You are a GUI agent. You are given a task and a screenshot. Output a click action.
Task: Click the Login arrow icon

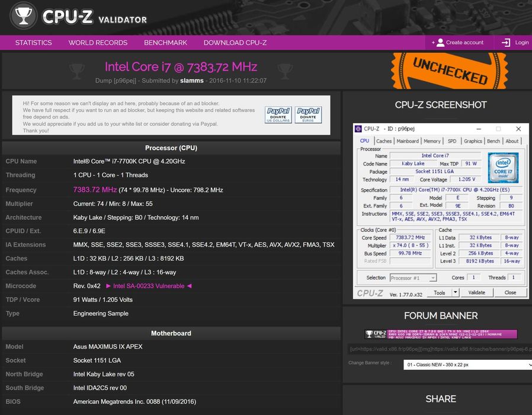506,43
